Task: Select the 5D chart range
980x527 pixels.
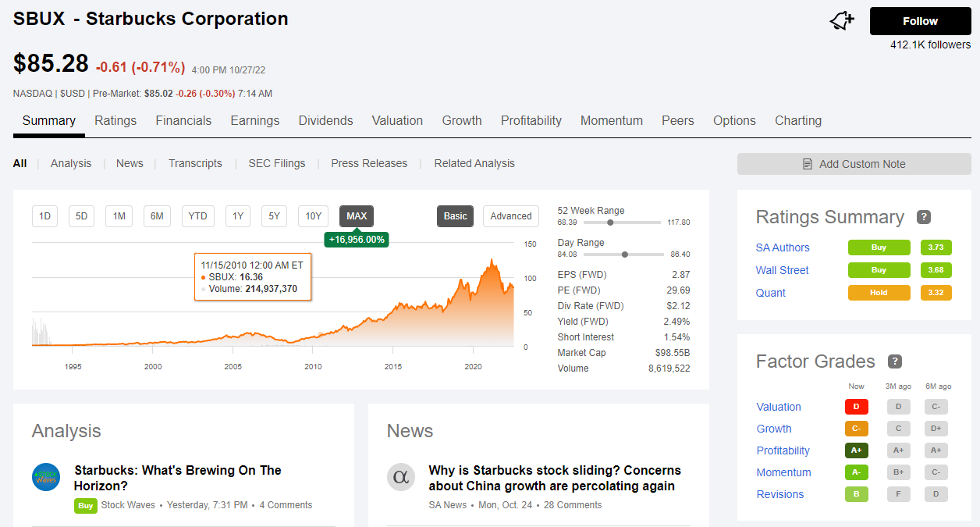Action: click(81, 216)
